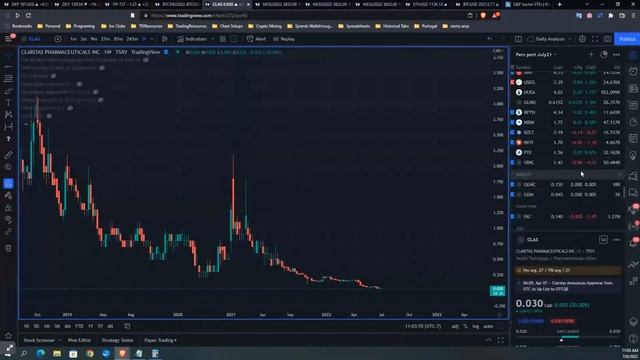Image resolution: width=640 pixels, height=360 pixels.
Task: Toggle the percent scale option
Action: 465,326
